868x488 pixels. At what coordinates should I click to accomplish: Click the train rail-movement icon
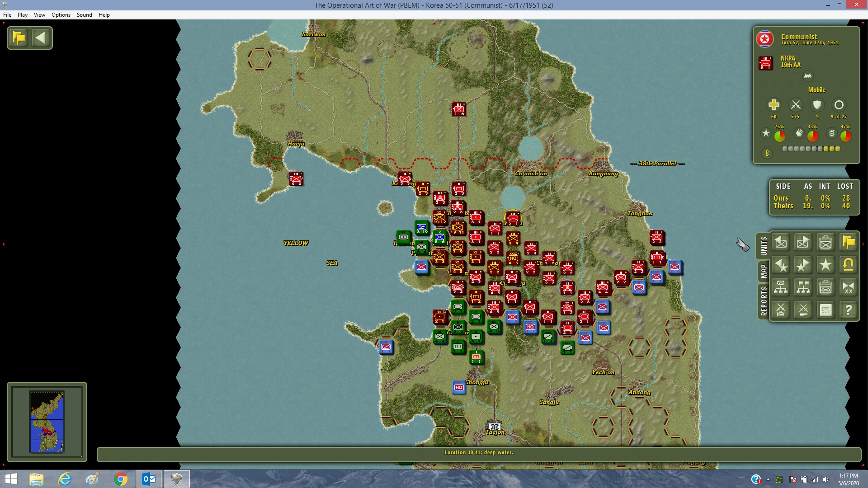tap(808, 76)
